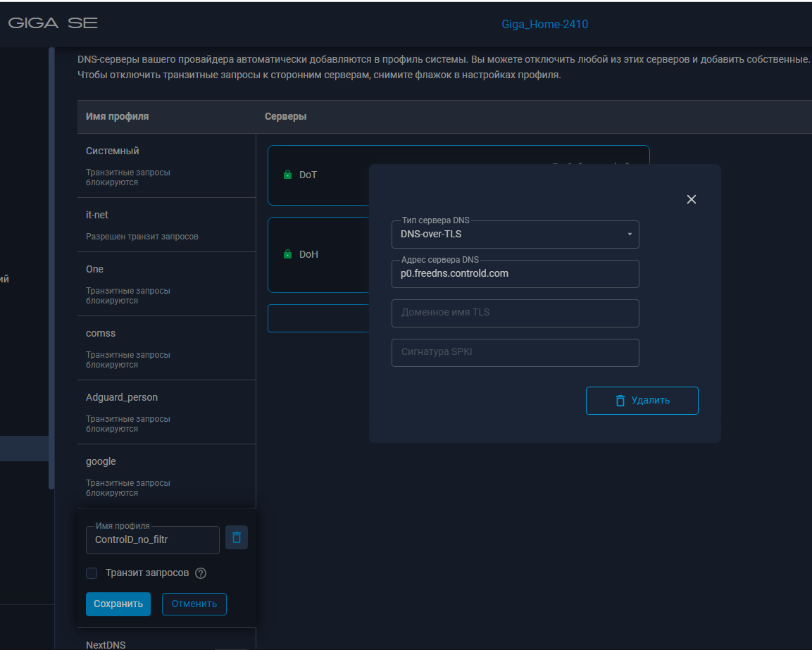The width and height of the screenshot is (812, 650).
Task: Click the GIGA SE logo
Action: click(53, 24)
